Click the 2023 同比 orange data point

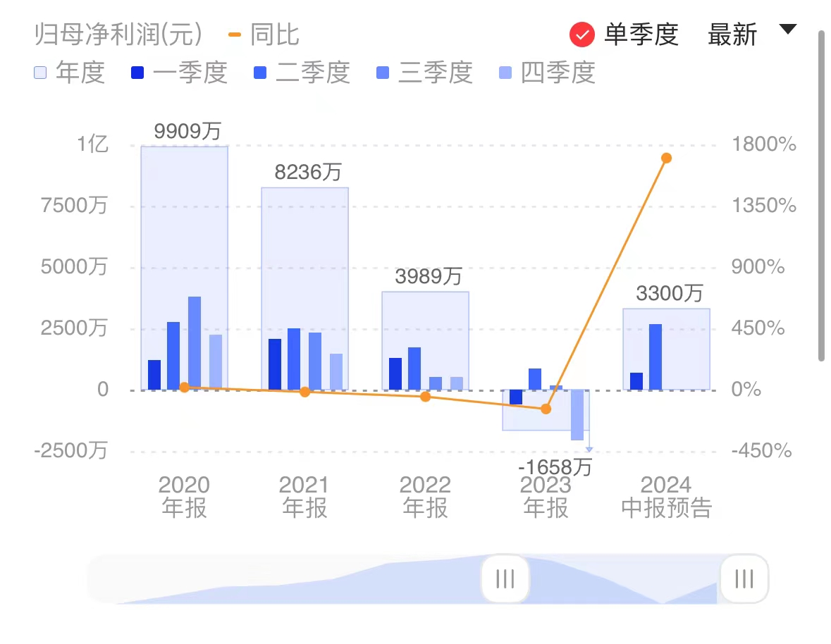coord(546,409)
